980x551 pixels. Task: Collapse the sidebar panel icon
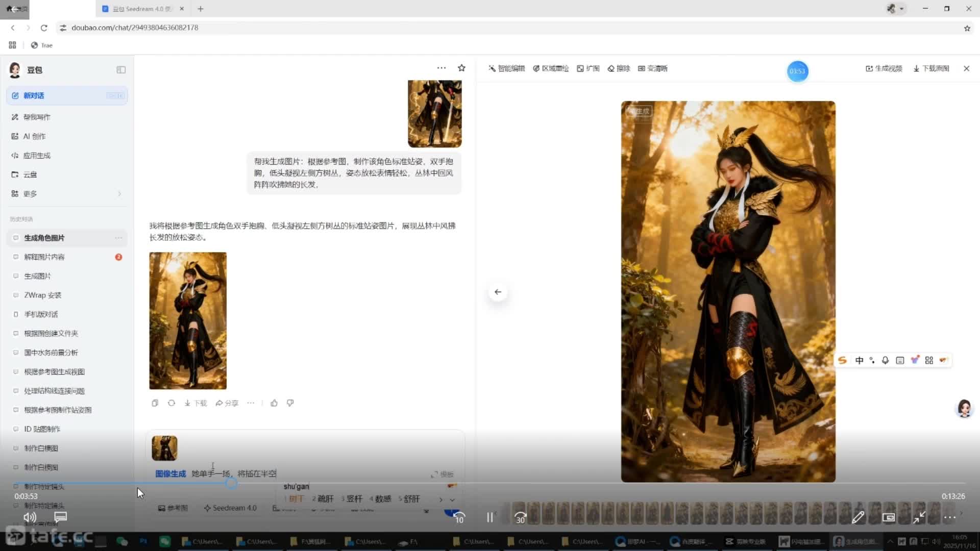[121, 70]
